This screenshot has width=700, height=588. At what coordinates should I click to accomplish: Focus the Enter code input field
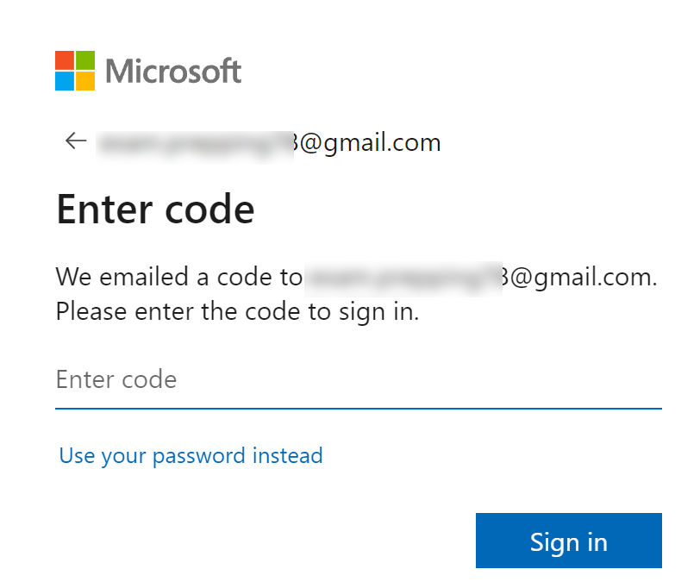(x=358, y=380)
